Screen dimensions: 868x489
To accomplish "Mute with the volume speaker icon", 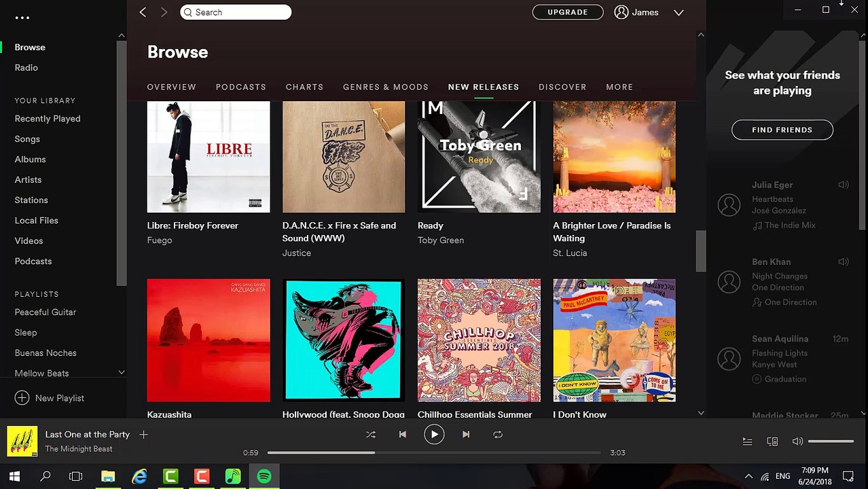I will (797, 441).
